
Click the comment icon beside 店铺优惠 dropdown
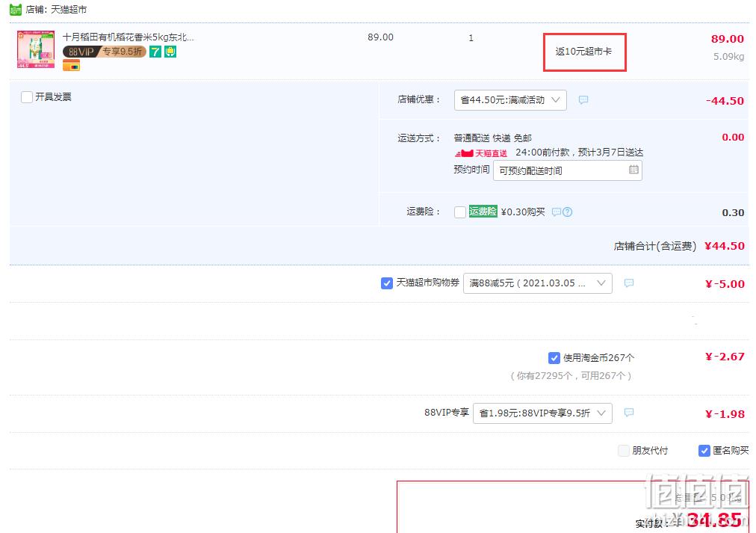(583, 100)
